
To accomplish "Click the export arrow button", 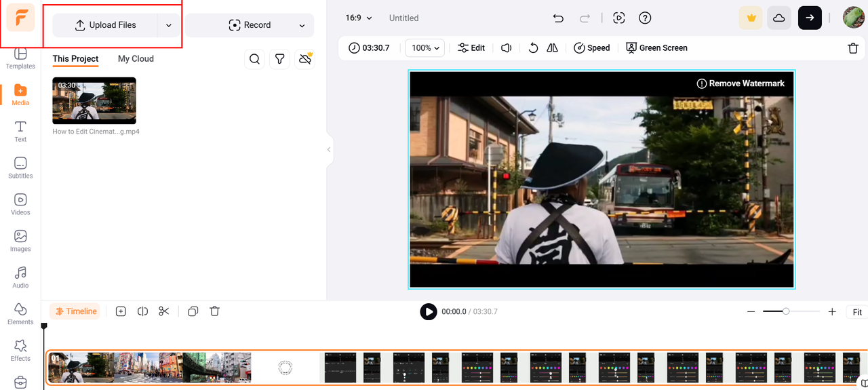I will point(810,18).
